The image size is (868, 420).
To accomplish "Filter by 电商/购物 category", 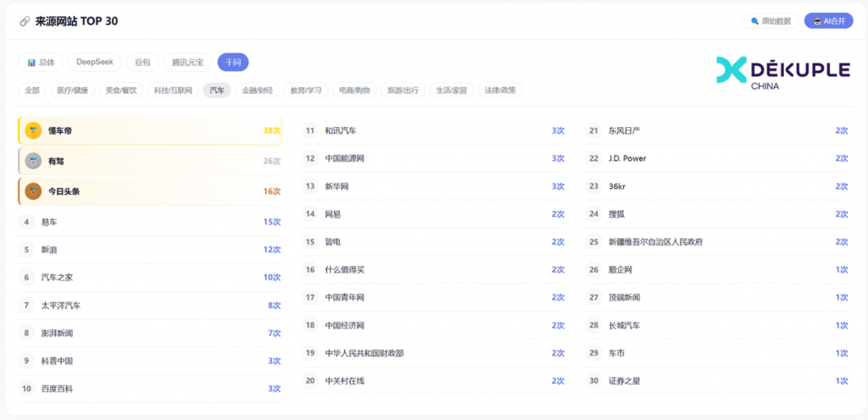I will pyautogui.click(x=354, y=90).
